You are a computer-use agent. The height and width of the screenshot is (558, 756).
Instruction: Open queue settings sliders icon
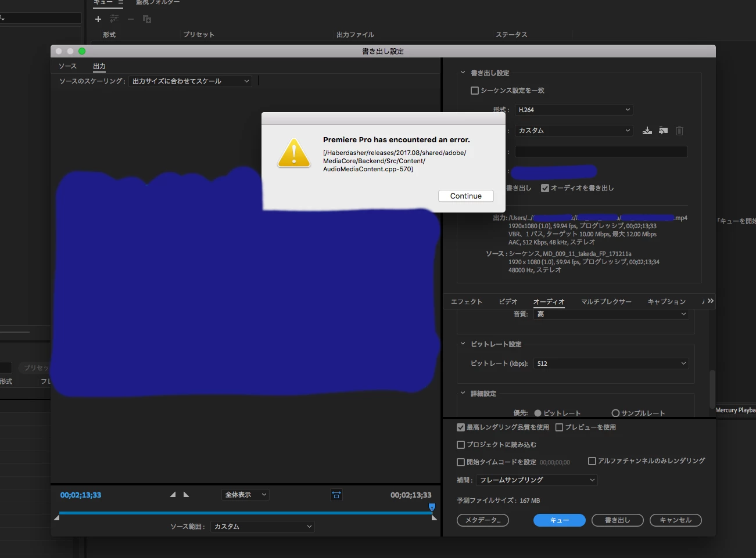[x=114, y=19]
